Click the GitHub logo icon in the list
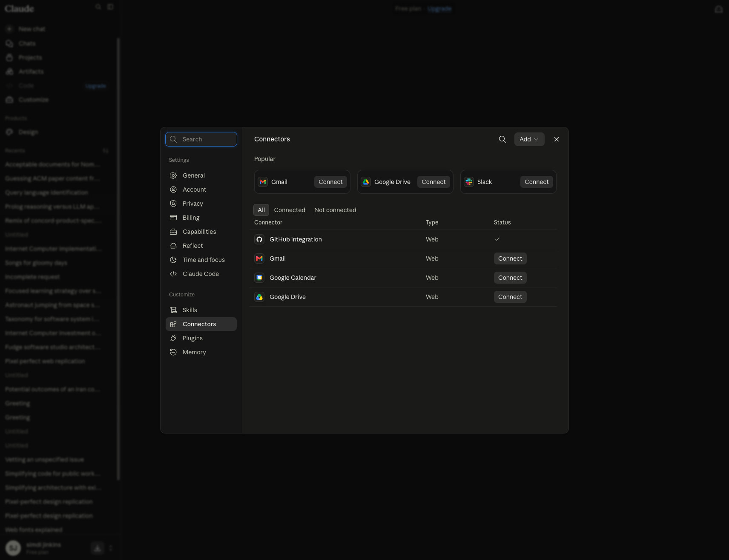This screenshot has width=729, height=560. [259, 239]
